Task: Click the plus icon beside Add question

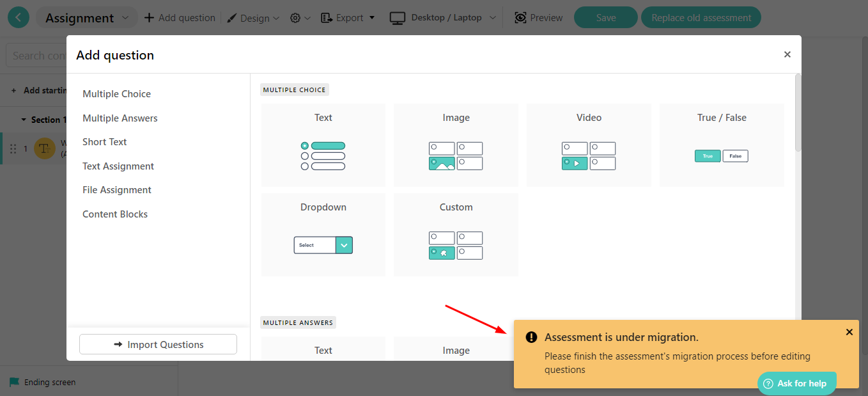Action: [x=149, y=18]
